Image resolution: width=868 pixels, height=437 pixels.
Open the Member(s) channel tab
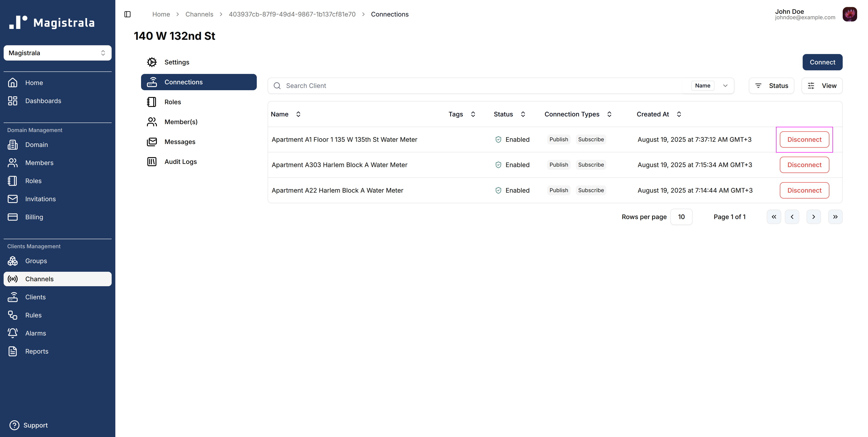click(181, 122)
